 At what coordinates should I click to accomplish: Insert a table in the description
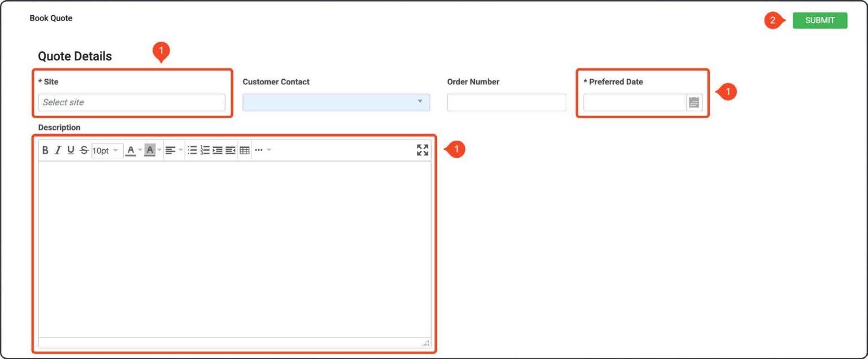click(x=245, y=150)
